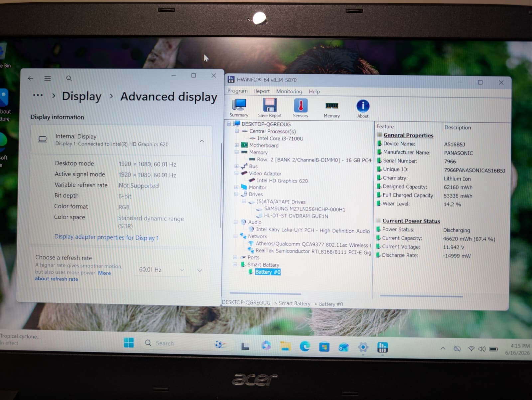Click the Outlook mail icon on the taskbar

point(343,347)
